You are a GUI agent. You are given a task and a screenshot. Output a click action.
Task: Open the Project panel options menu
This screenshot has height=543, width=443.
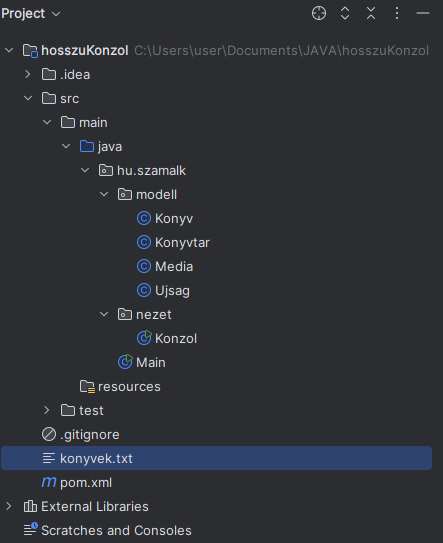coord(397,14)
